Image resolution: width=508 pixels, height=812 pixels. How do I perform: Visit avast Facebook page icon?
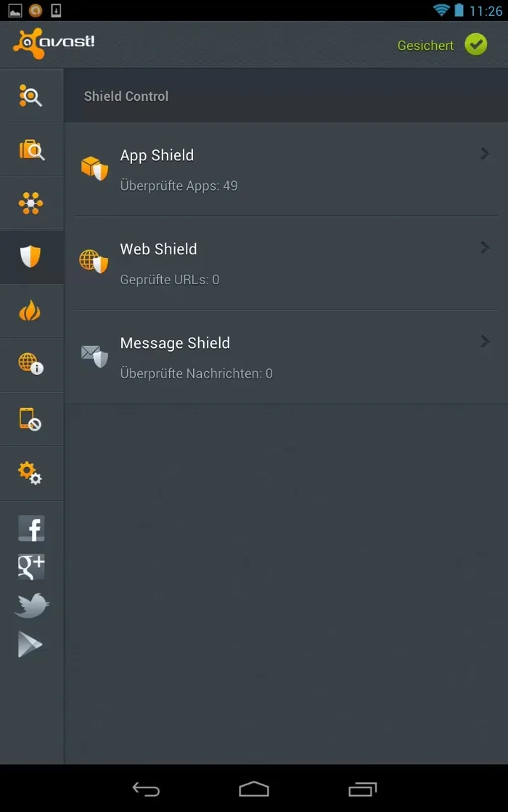31,529
